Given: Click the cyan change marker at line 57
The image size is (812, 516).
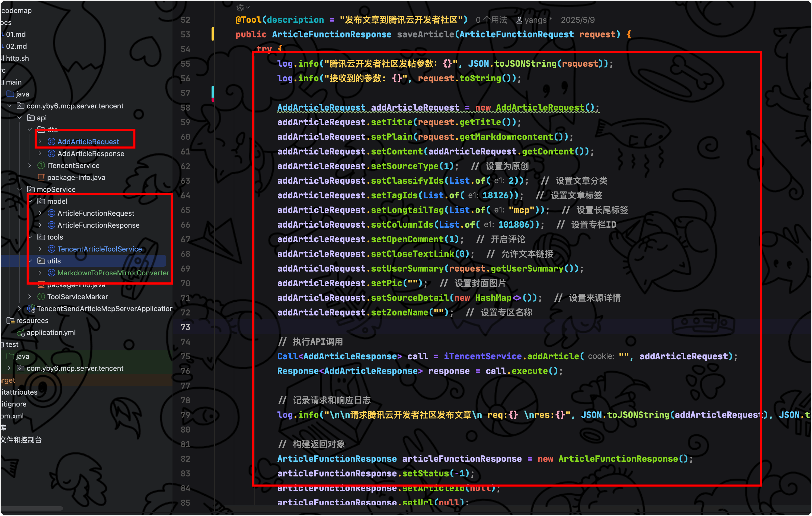Looking at the screenshot, I should [x=213, y=92].
